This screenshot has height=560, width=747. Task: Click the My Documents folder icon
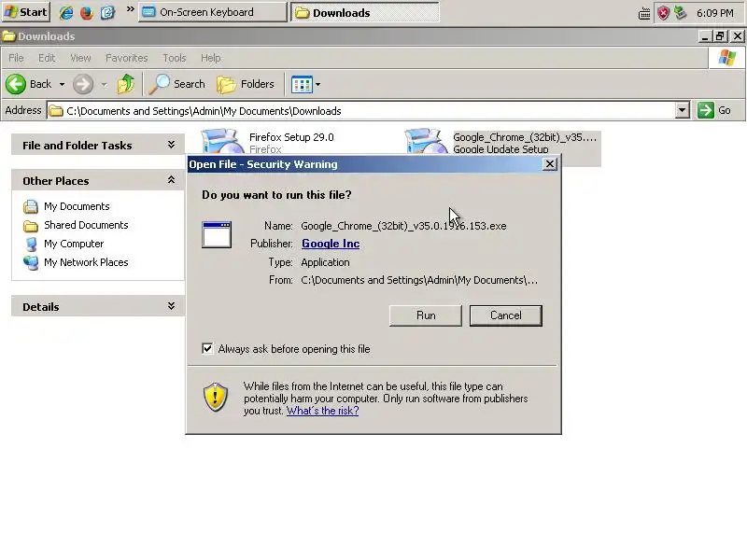(31, 206)
